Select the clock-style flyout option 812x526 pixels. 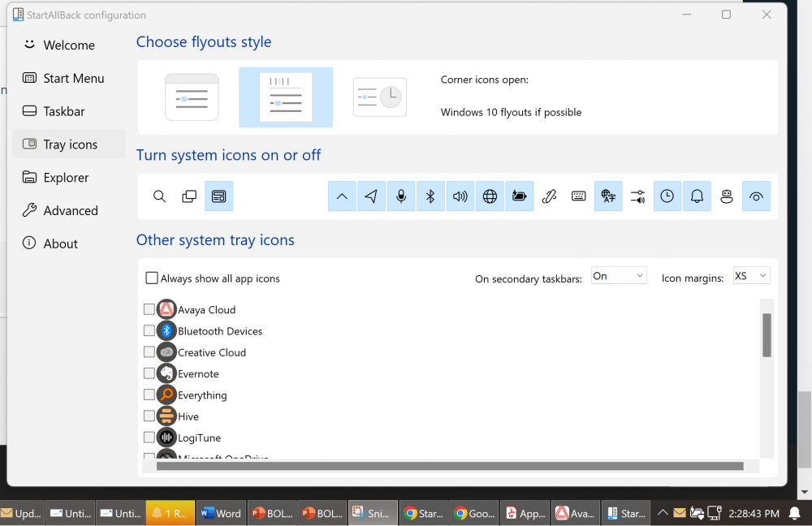click(x=379, y=97)
